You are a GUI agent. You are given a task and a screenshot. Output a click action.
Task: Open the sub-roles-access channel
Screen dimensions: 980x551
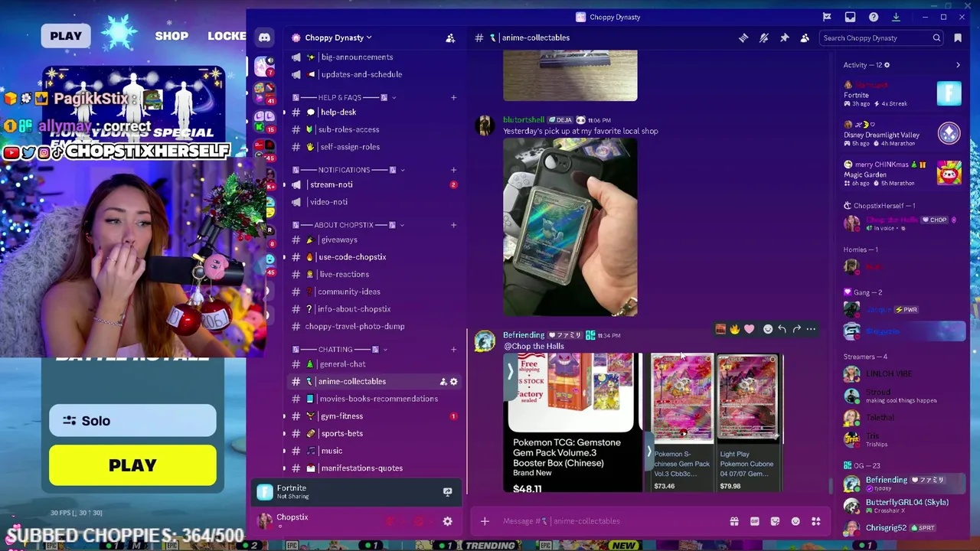tap(374, 129)
